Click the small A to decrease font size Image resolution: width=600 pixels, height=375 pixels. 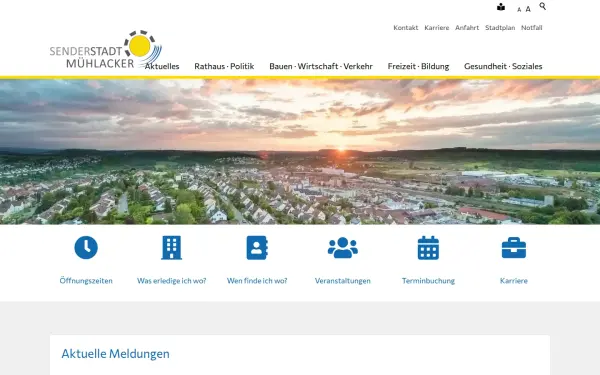(x=519, y=10)
